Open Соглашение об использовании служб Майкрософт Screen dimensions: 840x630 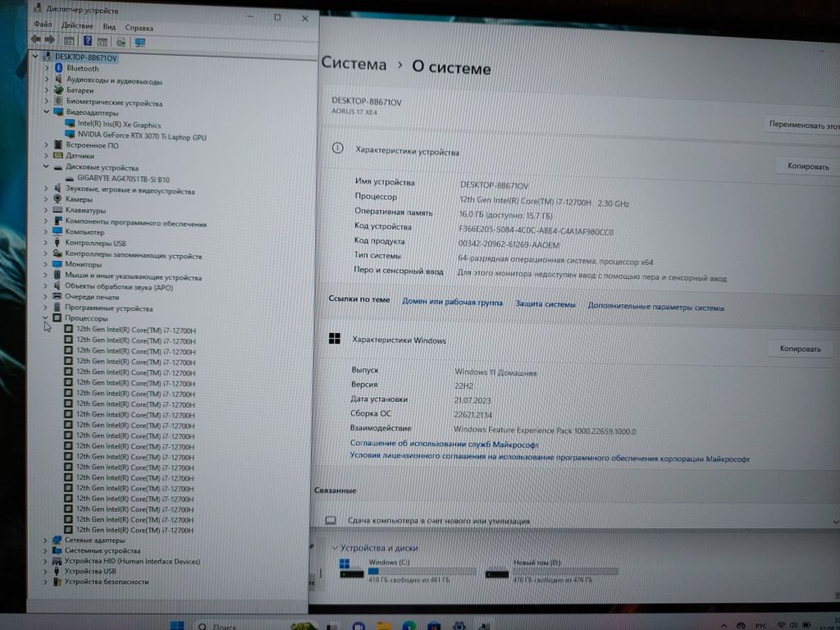tap(444, 444)
